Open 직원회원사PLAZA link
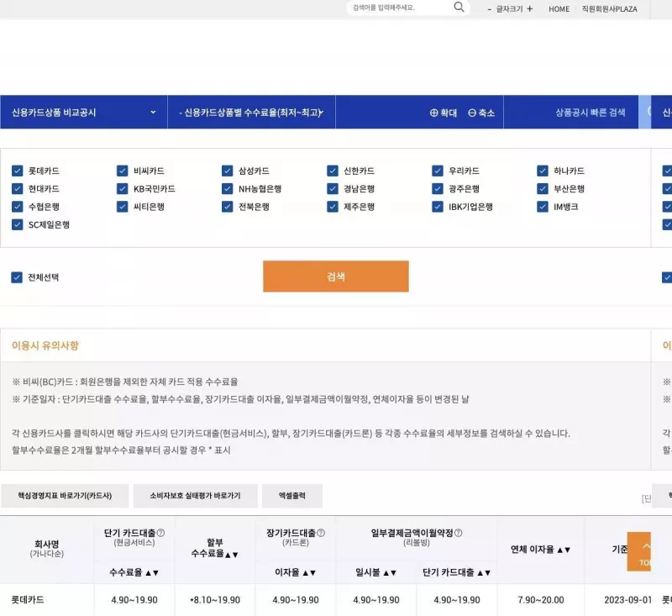672x616 pixels. 609,9
